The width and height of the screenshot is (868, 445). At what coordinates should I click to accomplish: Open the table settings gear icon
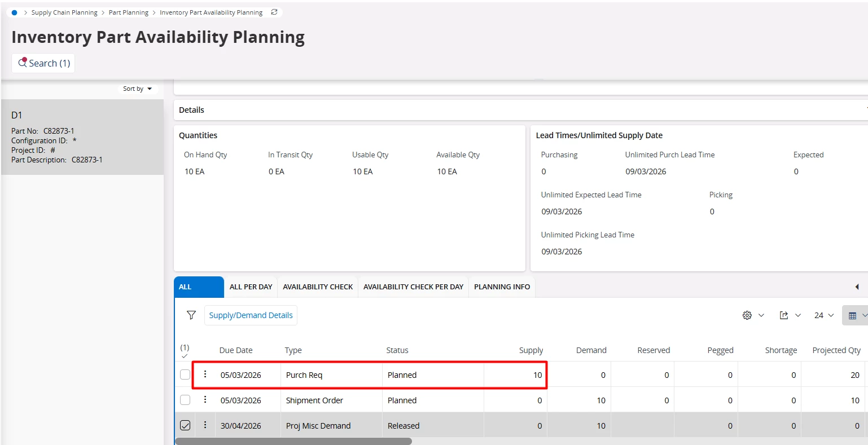click(x=747, y=315)
